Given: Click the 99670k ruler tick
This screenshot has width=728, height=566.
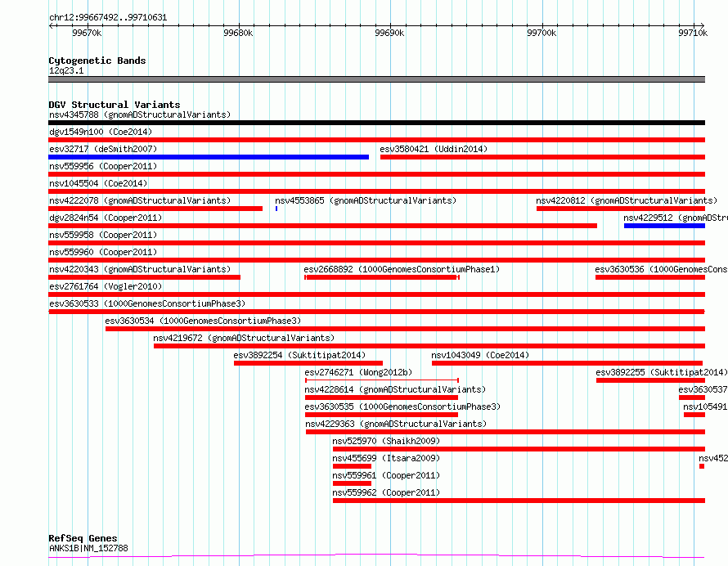Looking at the screenshot, I should coord(87,33).
